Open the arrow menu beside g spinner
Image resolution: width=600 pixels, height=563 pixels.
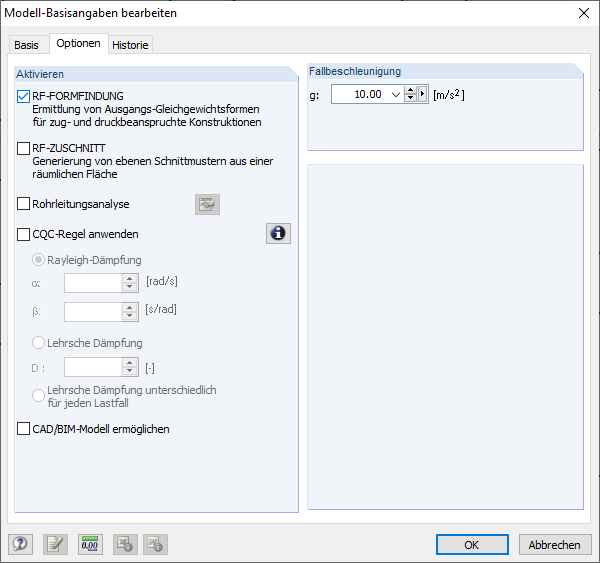pyautogui.click(x=422, y=94)
